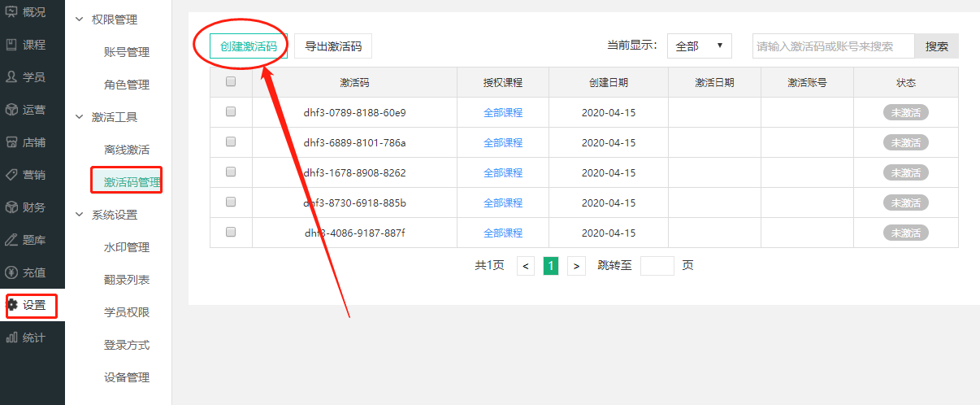Open 统计 bar chart icon
The height and width of the screenshot is (405, 980).
tap(12, 337)
